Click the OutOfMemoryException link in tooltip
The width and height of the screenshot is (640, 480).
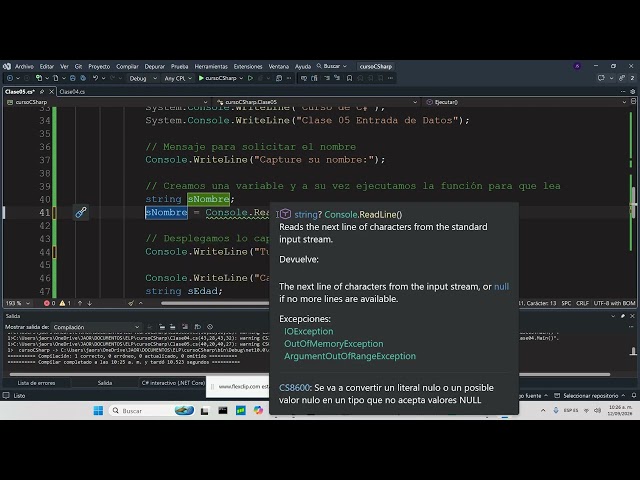pyautogui.click(x=333, y=344)
